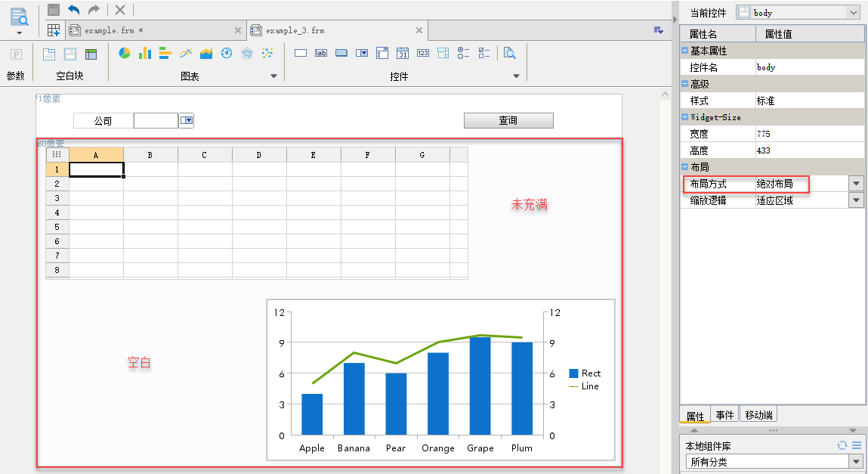Open the 当前控件 body dropdown
The image size is (868, 474).
(853, 13)
